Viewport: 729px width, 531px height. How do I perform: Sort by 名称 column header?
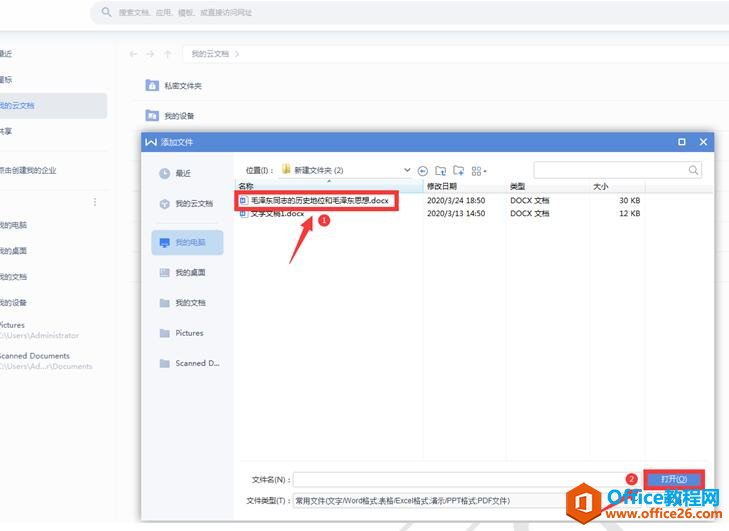pos(329,186)
